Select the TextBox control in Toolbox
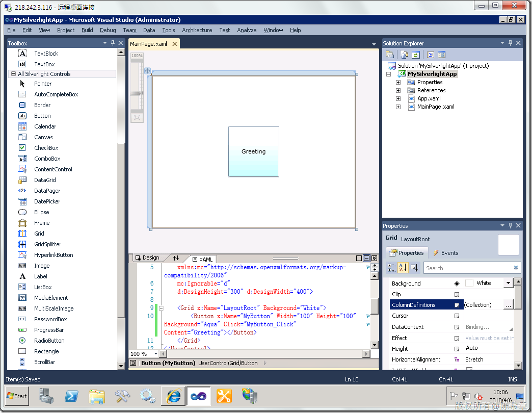Viewport: 532px width, 413px height. [x=44, y=64]
